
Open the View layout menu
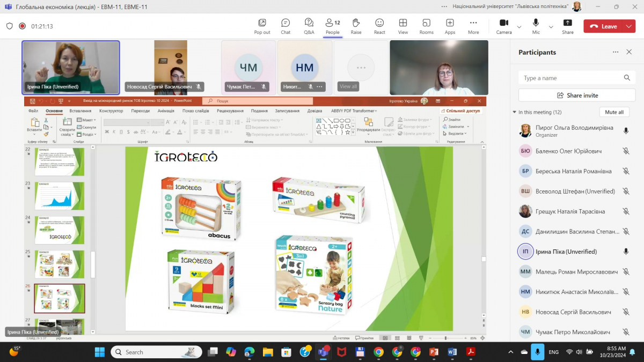403,26
